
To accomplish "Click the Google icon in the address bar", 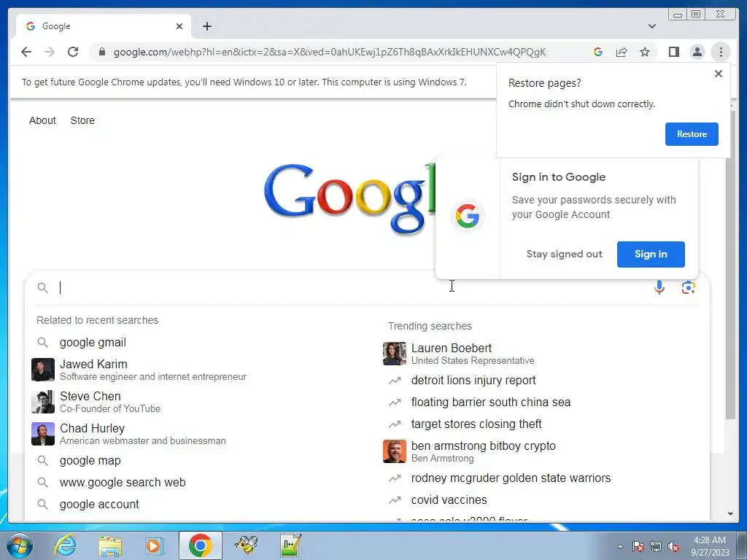I will 598,52.
